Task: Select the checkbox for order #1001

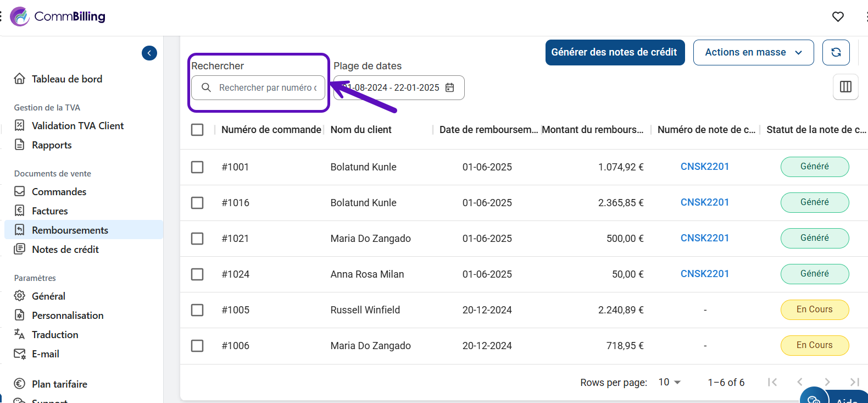Action: click(x=197, y=167)
